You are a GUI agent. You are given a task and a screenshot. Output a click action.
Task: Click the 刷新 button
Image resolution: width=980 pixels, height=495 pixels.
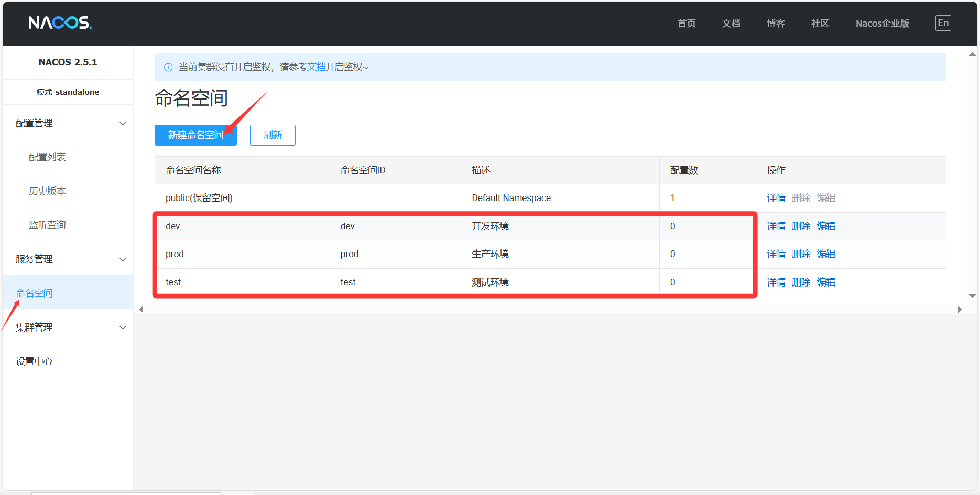pos(273,135)
